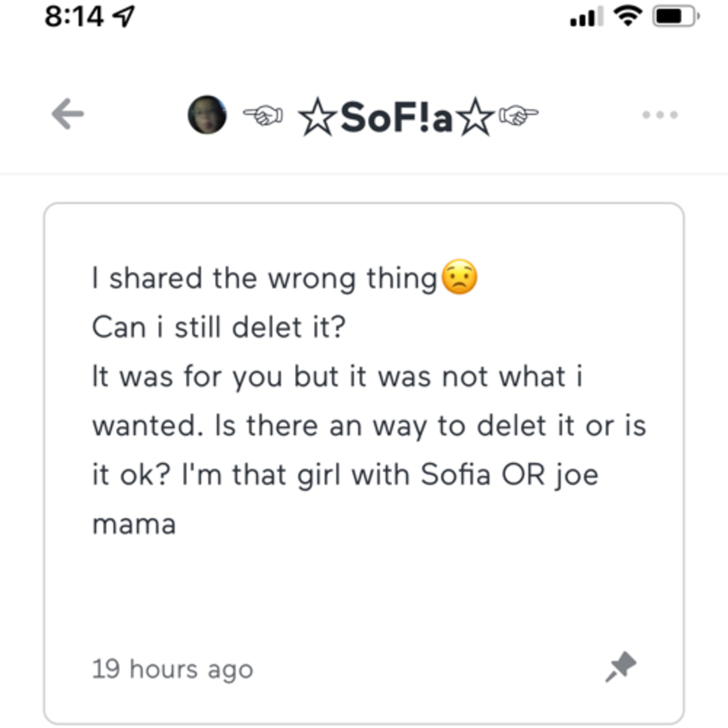The width and height of the screenshot is (728, 728).
Task: Tap the blank area inside message card
Action: click(364, 592)
